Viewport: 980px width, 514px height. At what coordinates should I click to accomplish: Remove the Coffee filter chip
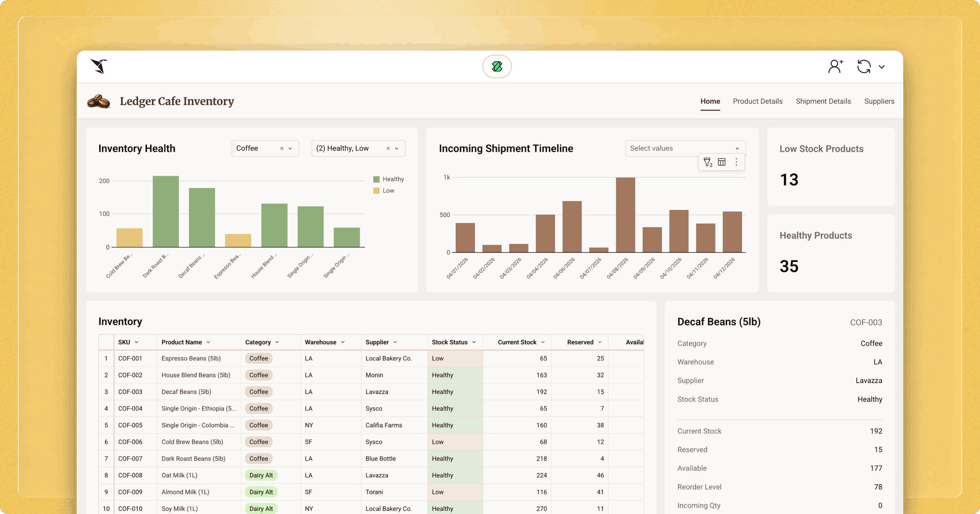(x=281, y=148)
